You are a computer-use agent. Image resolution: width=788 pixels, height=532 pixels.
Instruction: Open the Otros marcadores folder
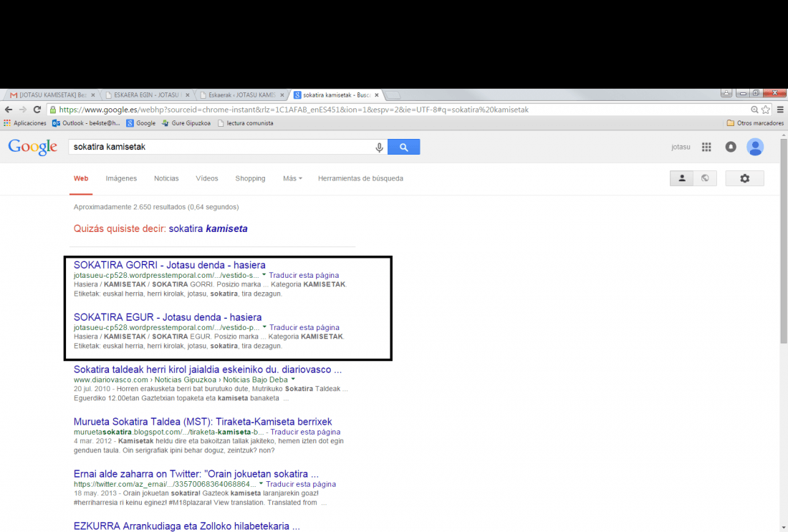pyautogui.click(x=755, y=123)
